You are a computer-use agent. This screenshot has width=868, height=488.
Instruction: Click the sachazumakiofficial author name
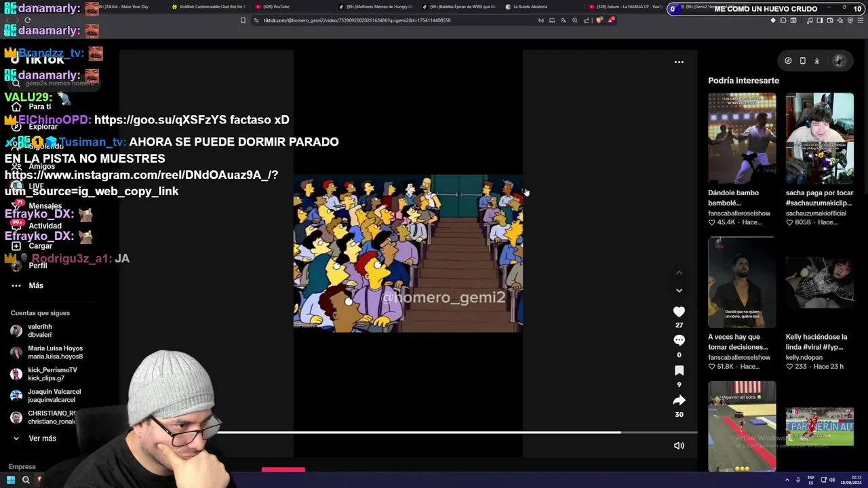816,213
